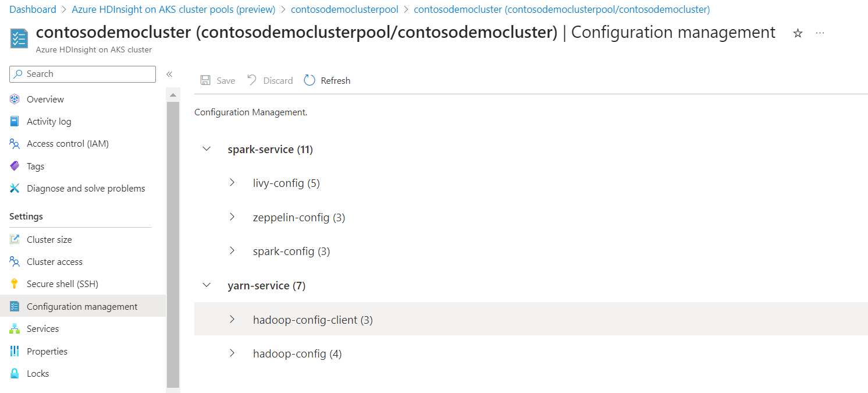868x393 pixels.
Task: Expand spark-config section
Action: [232, 250]
